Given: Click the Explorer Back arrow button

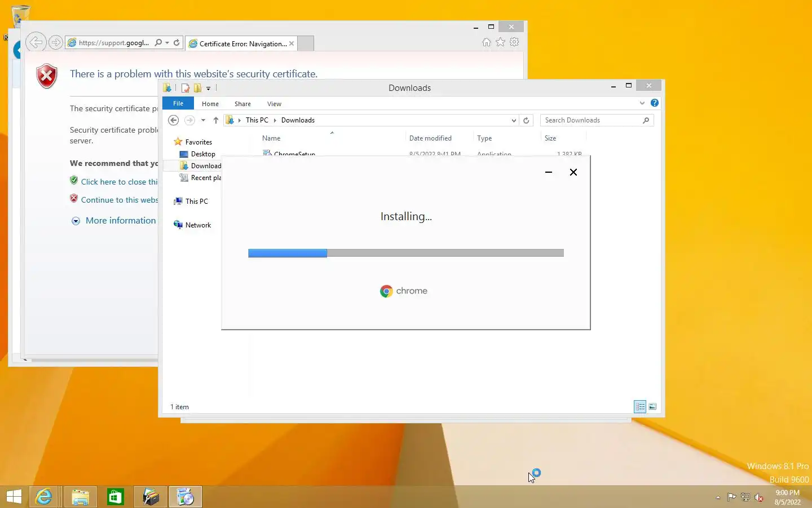Looking at the screenshot, I should (x=174, y=120).
